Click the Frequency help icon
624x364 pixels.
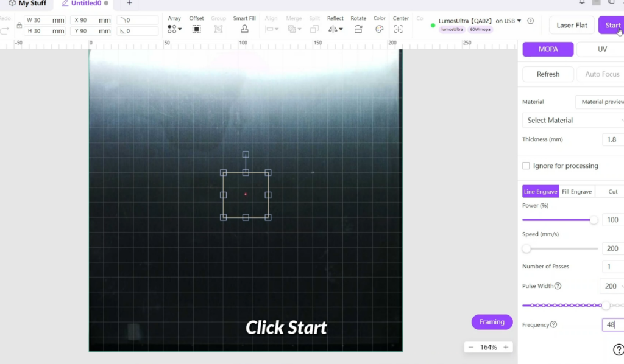[x=553, y=324]
